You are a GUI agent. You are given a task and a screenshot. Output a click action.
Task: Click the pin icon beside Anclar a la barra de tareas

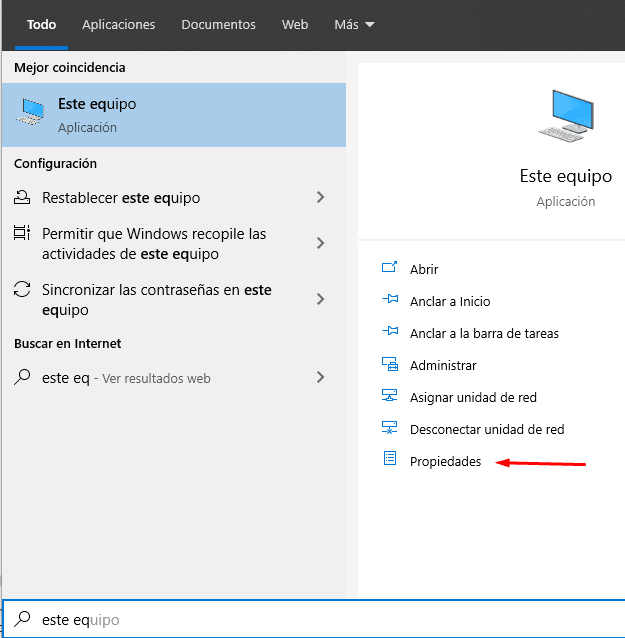click(x=390, y=331)
